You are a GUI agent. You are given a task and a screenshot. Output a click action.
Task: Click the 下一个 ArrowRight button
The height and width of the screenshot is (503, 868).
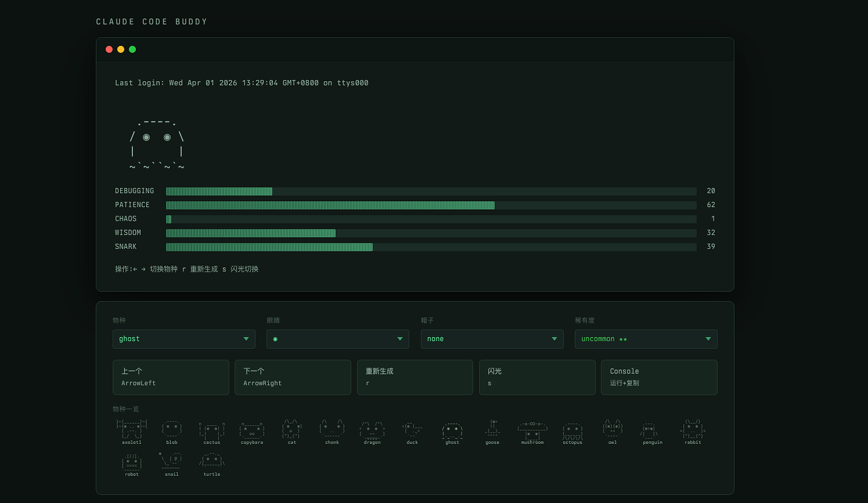[293, 377]
